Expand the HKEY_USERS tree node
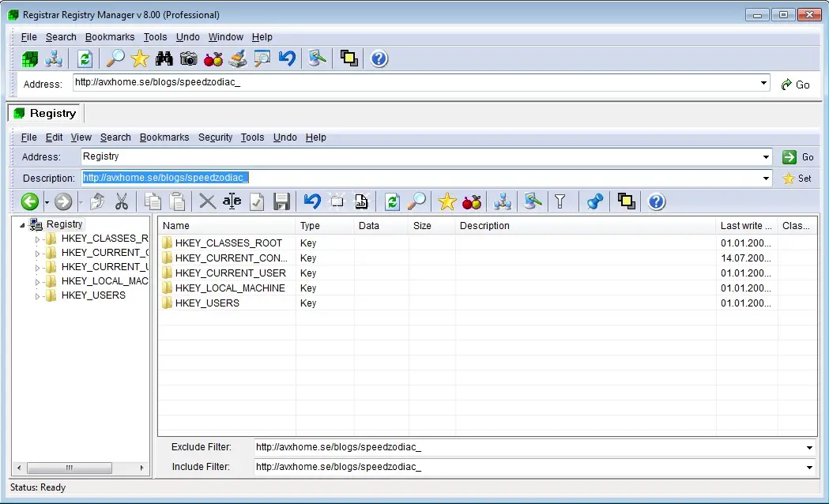Image resolution: width=829 pixels, height=504 pixels. (x=37, y=296)
